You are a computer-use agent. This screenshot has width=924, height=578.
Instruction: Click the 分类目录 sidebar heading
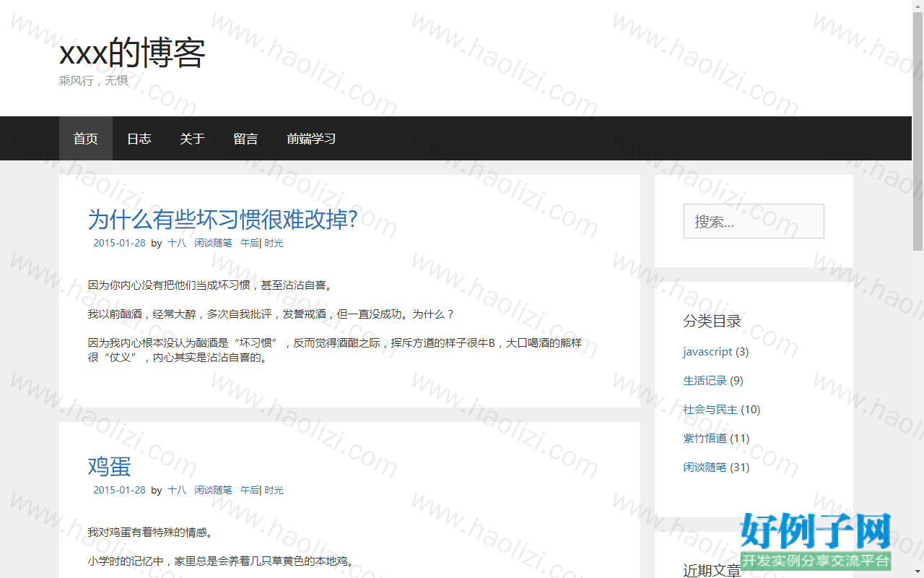[x=712, y=322]
